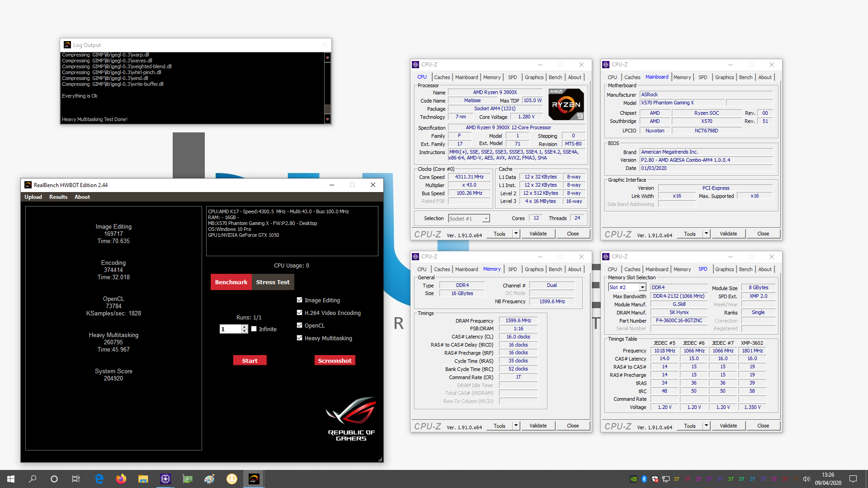
Task: Open Graphics tab in the CPU-Z Memory window
Action: [x=534, y=269]
